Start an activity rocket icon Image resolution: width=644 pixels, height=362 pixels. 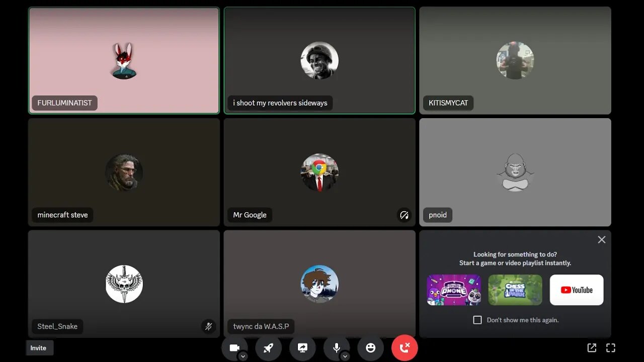pyautogui.click(x=268, y=348)
